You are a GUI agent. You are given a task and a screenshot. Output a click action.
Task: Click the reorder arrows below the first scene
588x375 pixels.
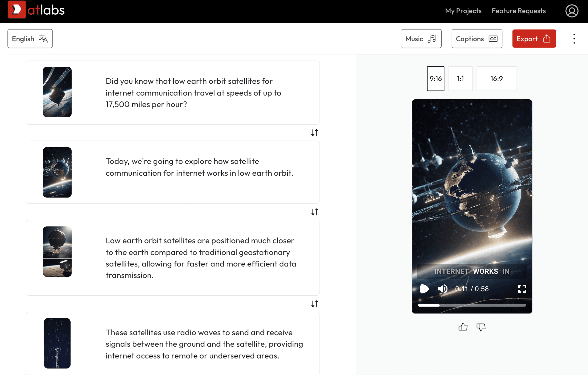[x=314, y=132]
